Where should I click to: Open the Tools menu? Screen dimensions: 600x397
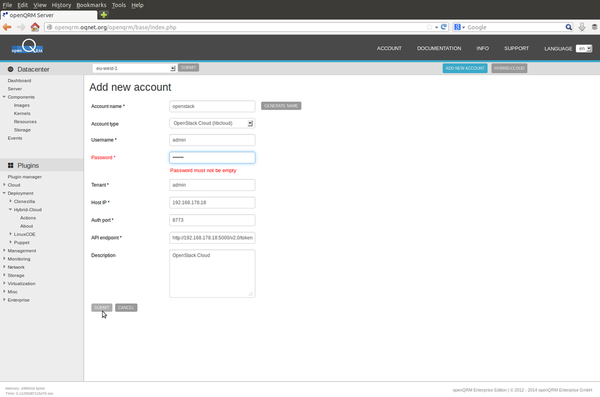click(119, 5)
